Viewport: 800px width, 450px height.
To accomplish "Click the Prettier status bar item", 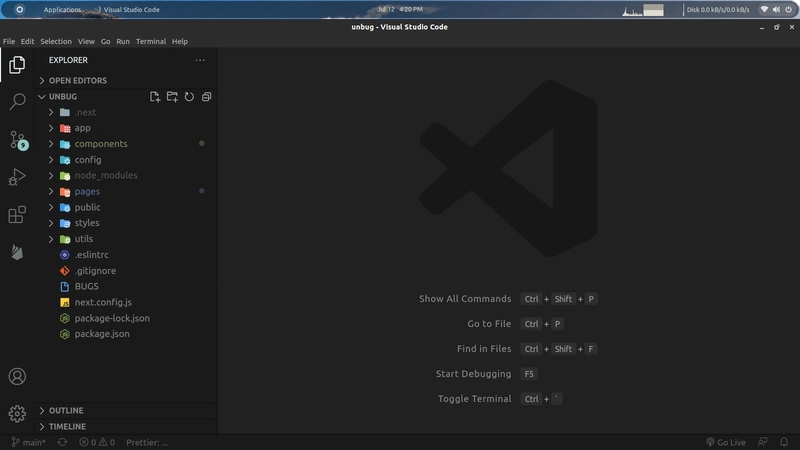I will (x=146, y=442).
